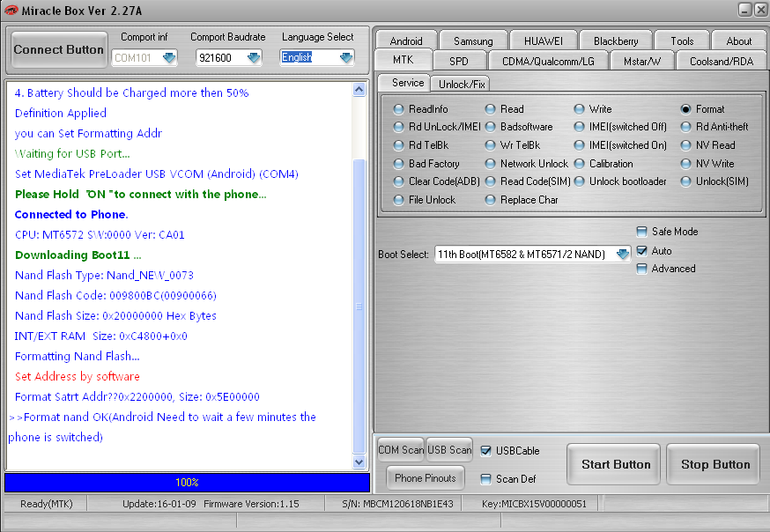Enable the Safe Mode checkbox
Image resolution: width=770 pixels, height=532 pixels.
(641, 232)
